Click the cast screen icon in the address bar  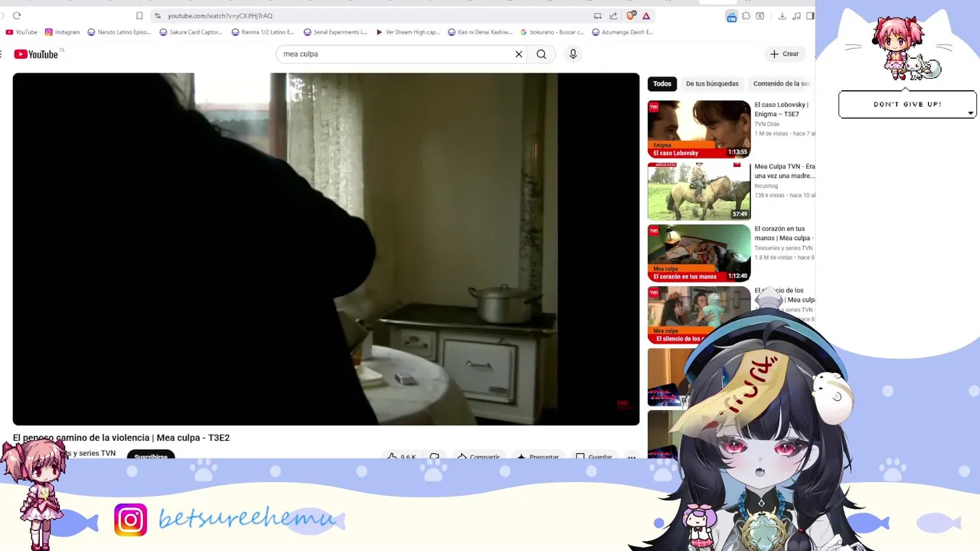pos(598,15)
